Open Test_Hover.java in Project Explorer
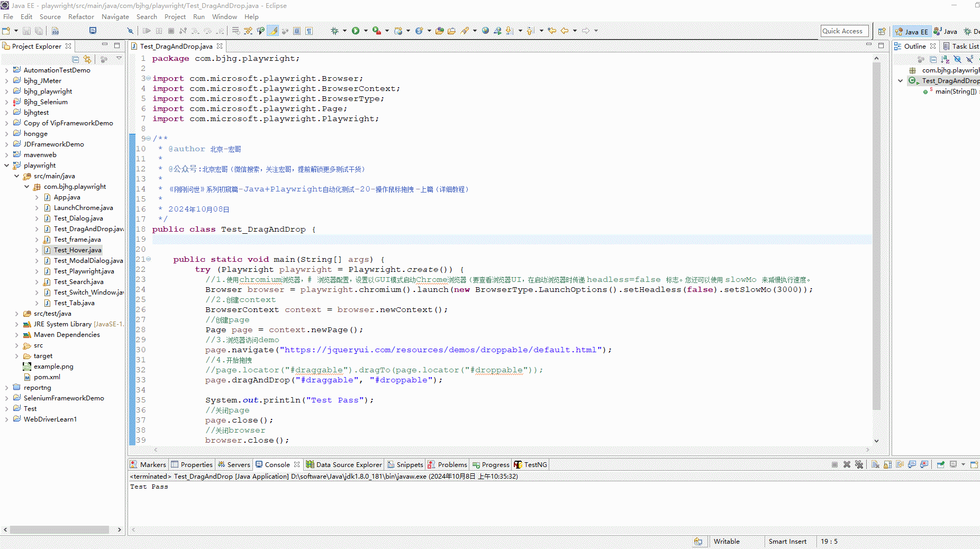The height and width of the screenshot is (549, 980). (x=77, y=250)
